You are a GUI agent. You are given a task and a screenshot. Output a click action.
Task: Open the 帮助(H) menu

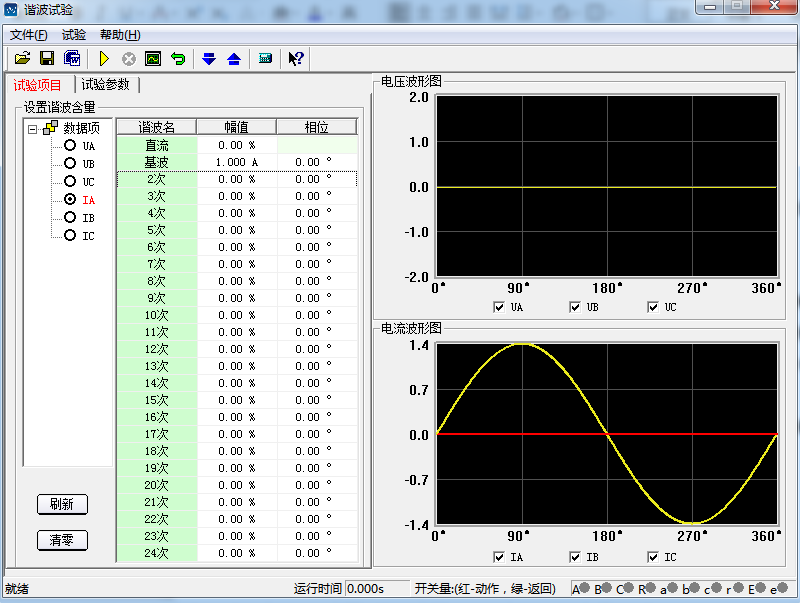[x=120, y=34]
